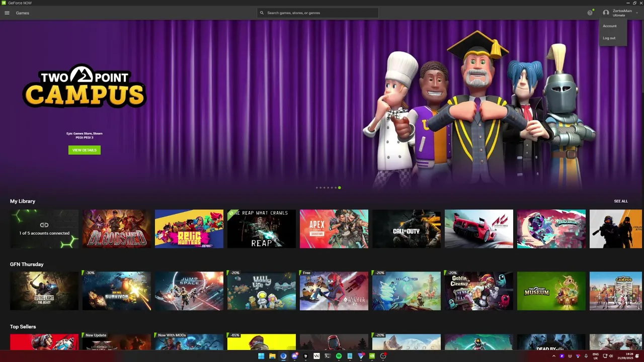Click the NVIDIA taskbar icon

tap(372, 356)
